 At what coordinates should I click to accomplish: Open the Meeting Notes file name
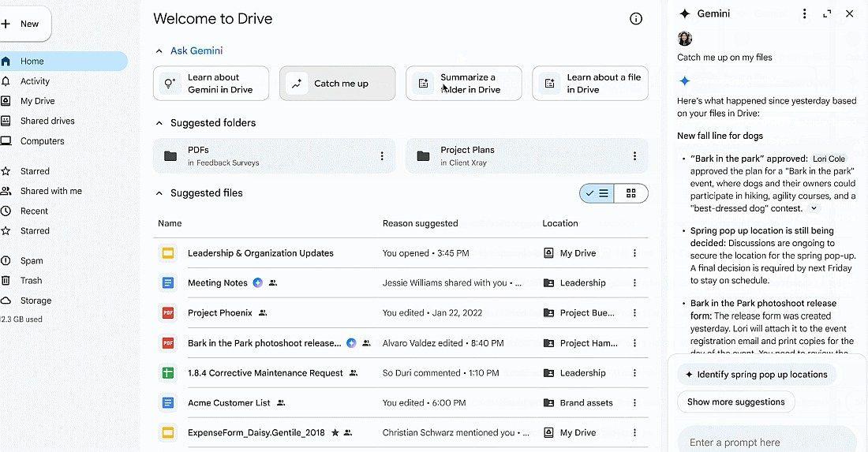pos(218,282)
